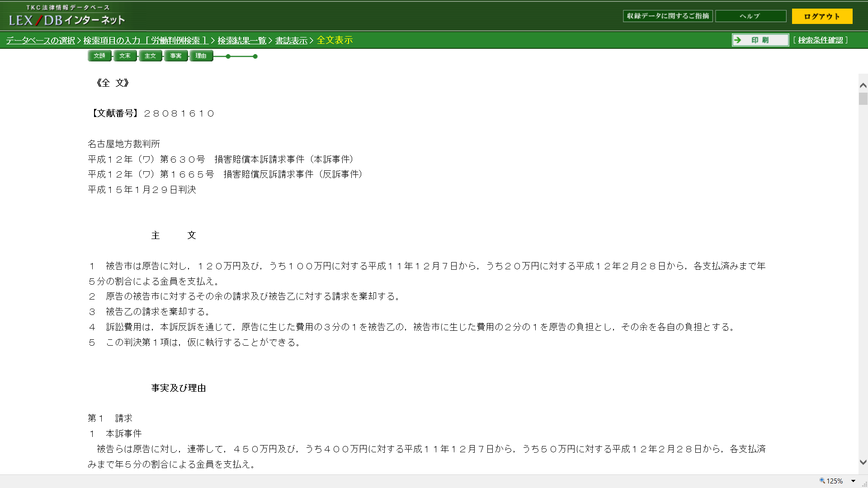Click first dot marker on navigation line
The image size is (868, 488).
[x=228, y=56]
